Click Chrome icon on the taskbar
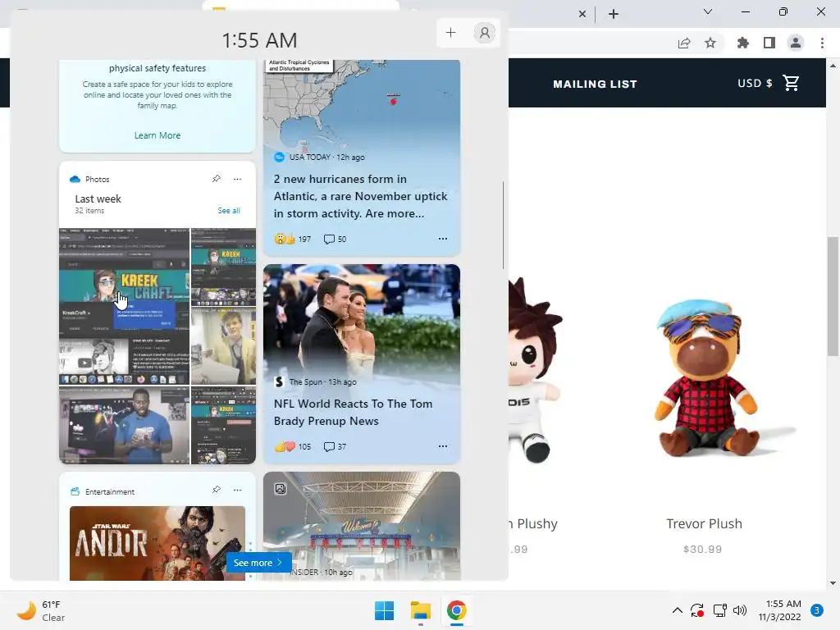840x630 pixels. coord(456,610)
